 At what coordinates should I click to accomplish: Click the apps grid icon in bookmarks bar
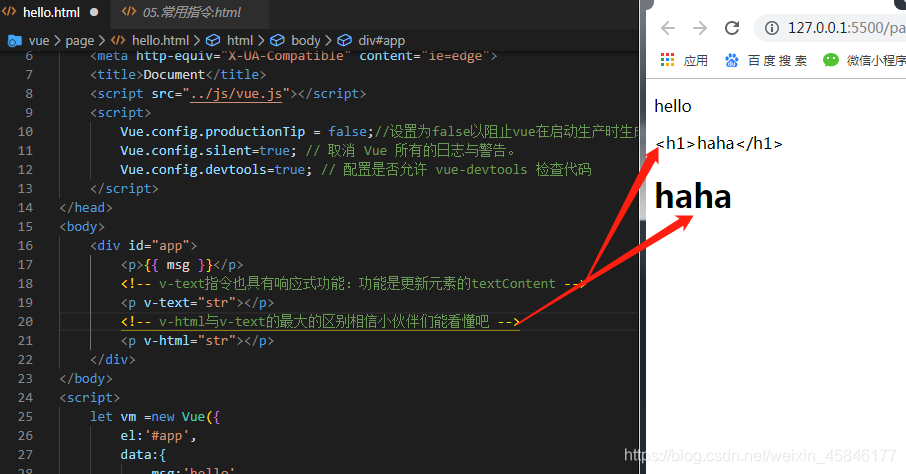[x=667, y=60]
